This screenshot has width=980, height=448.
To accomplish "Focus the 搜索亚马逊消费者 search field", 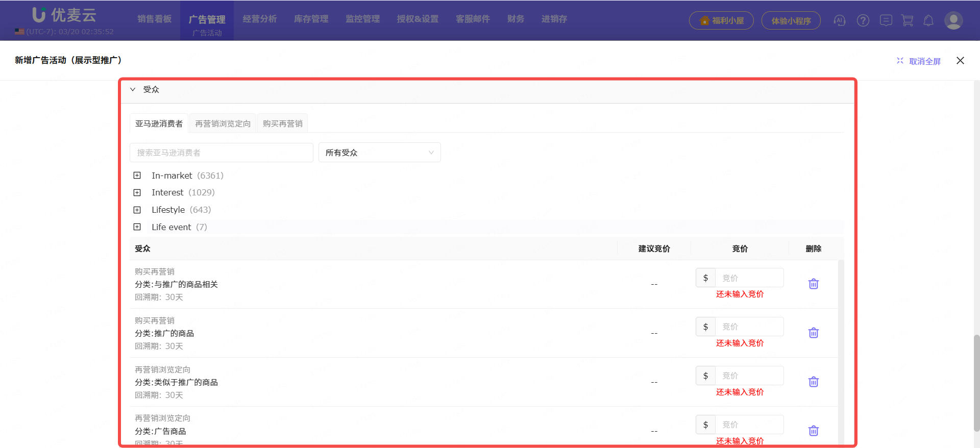I will [221, 153].
